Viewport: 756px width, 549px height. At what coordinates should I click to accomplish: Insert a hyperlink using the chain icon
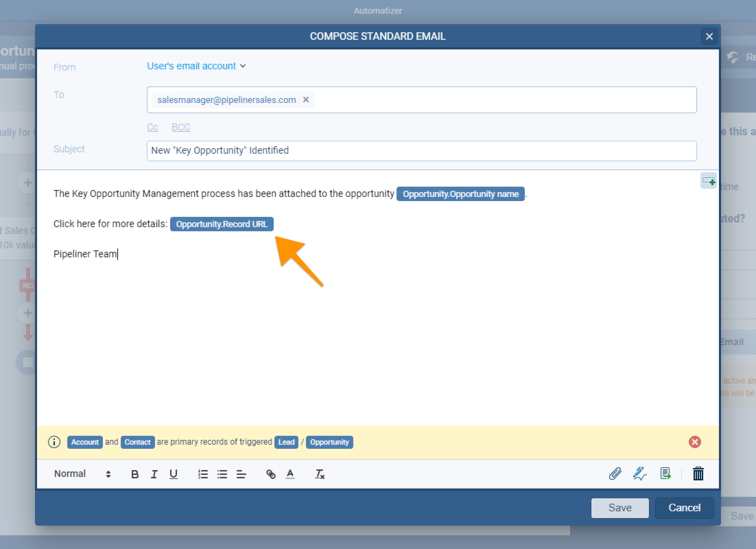[x=270, y=474]
